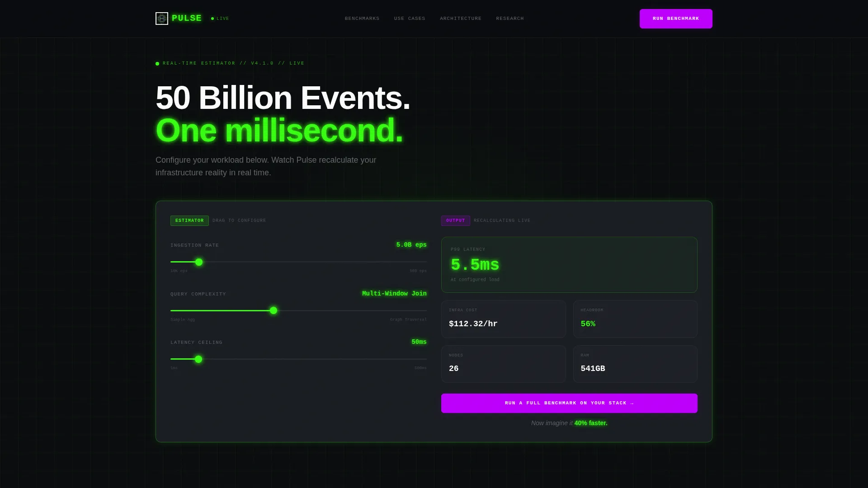Screen dimensions: 868x488
Task: Click Run a Full Benchmark on Your Stack
Action: click(x=569, y=403)
